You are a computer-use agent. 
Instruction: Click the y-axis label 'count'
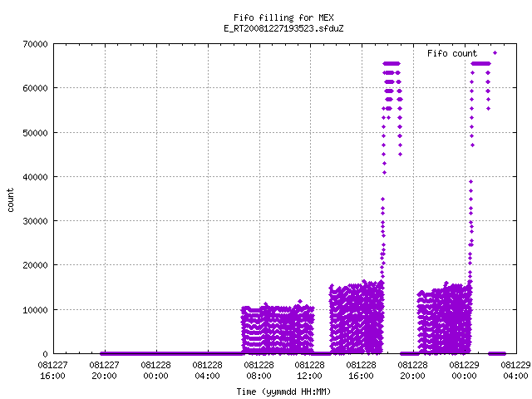coord(10,200)
